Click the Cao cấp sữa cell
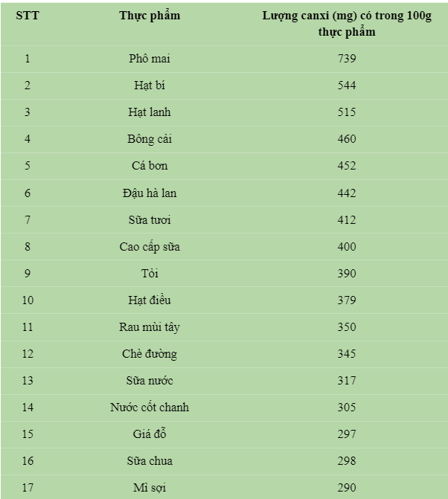 (x=150, y=247)
